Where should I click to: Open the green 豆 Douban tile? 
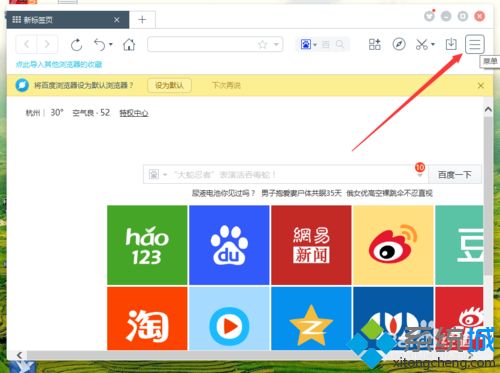(x=459, y=245)
